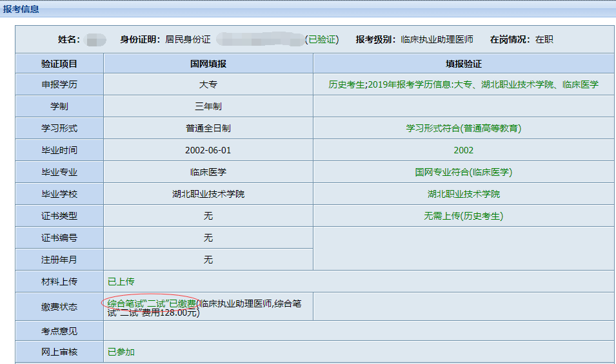Click the green 2002 verification year
616x364 pixels.
click(463, 150)
